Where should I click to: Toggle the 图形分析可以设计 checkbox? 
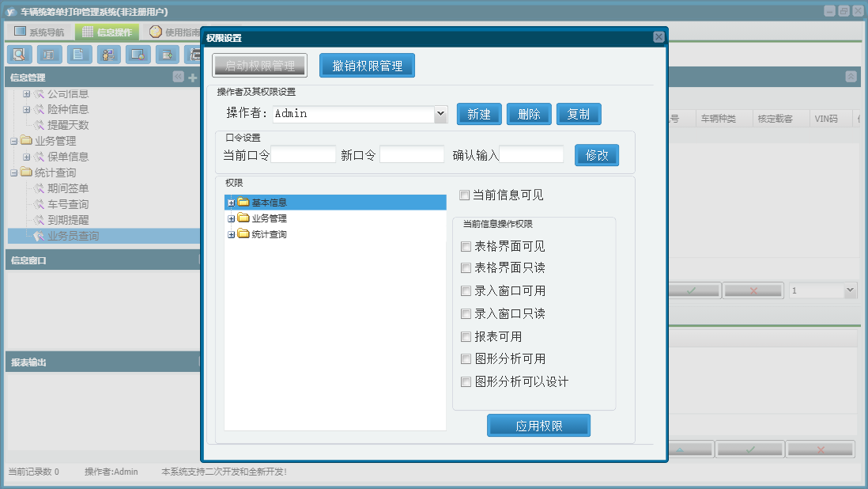pos(466,382)
